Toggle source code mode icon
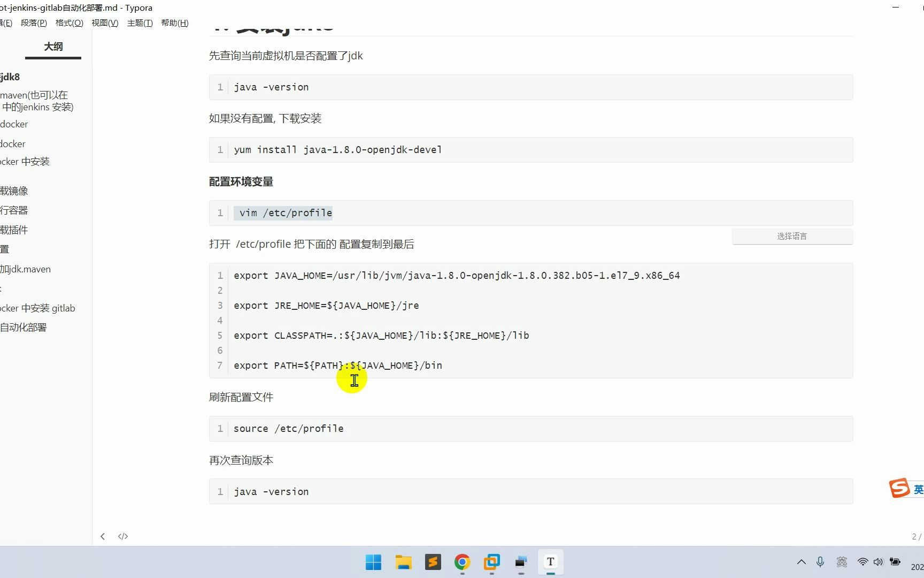 123,536
